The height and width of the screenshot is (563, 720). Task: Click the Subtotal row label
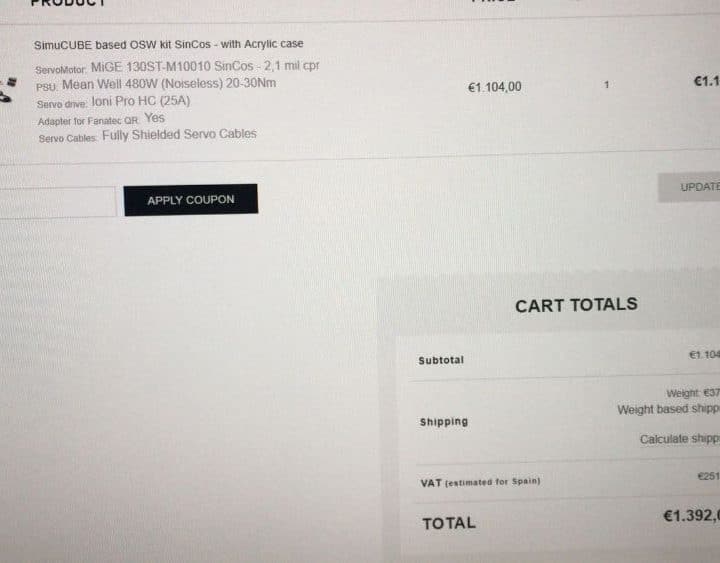[441, 360]
